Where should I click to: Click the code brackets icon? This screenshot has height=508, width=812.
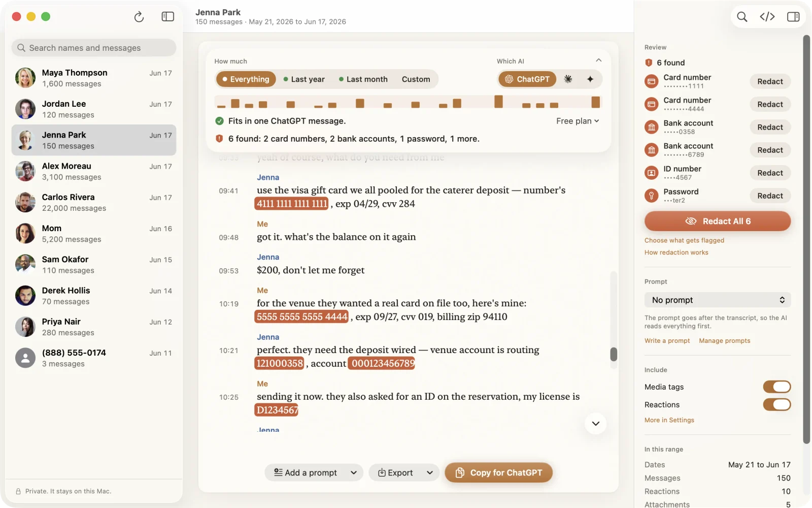click(x=767, y=17)
